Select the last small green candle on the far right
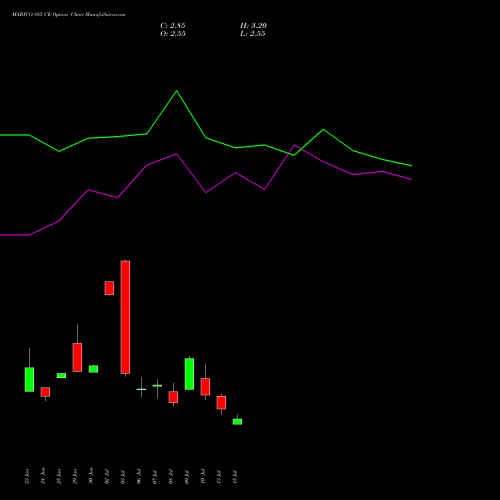Viewport: 500px width, 500px height. (237, 421)
